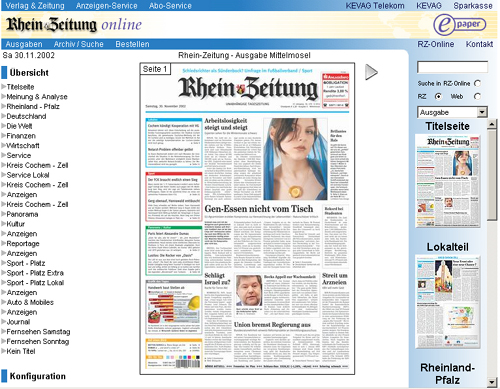Select the RZ radio button

pos(438,96)
